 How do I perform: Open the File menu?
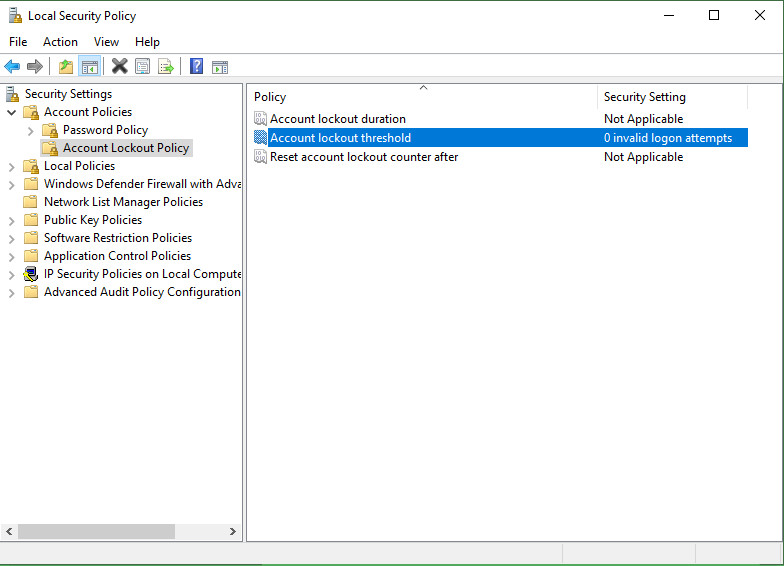point(18,42)
